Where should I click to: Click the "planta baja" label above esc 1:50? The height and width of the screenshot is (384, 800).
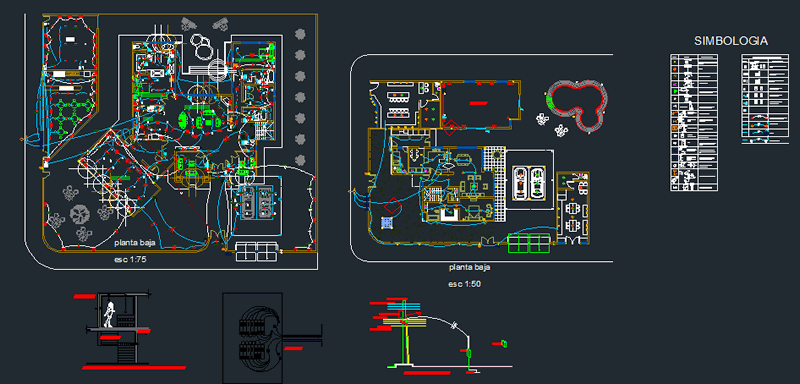(470, 267)
